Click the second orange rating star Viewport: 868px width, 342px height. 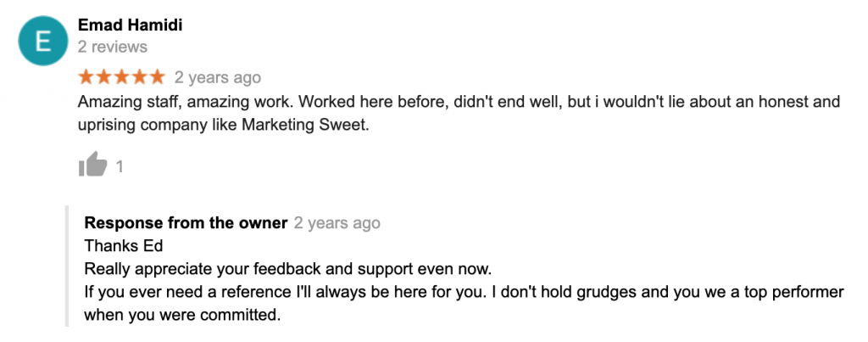[x=104, y=77]
